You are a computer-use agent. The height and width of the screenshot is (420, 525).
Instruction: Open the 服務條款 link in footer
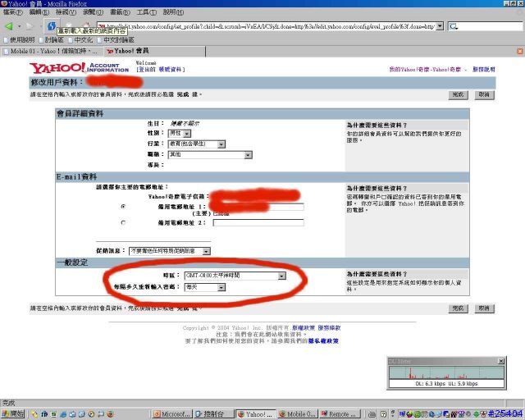click(x=329, y=328)
